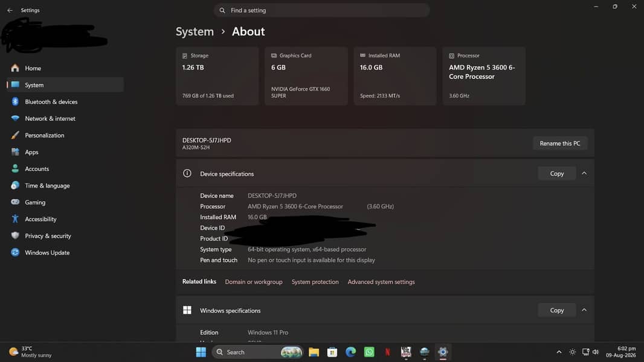Open Advanced system settings link
Image resolution: width=644 pixels, height=362 pixels.
pos(381,282)
